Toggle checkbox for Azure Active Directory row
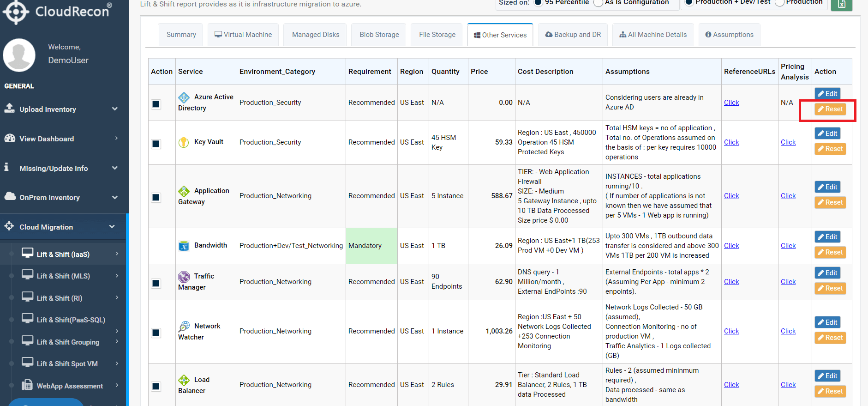The width and height of the screenshot is (868, 406). (156, 104)
